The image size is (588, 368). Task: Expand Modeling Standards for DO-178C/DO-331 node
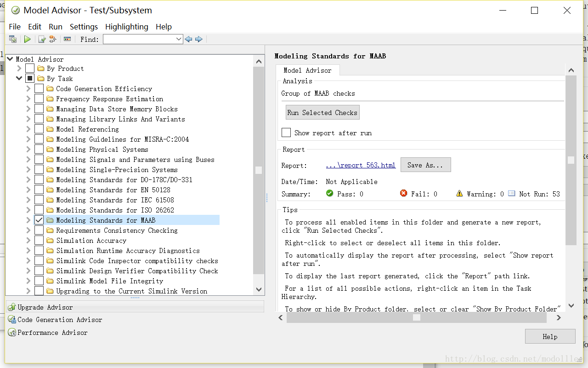(x=28, y=180)
